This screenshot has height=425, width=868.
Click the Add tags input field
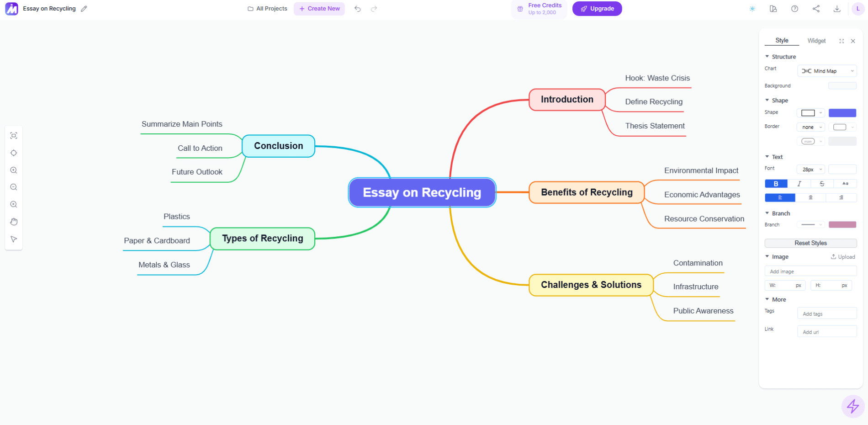click(x=826, y=313)
